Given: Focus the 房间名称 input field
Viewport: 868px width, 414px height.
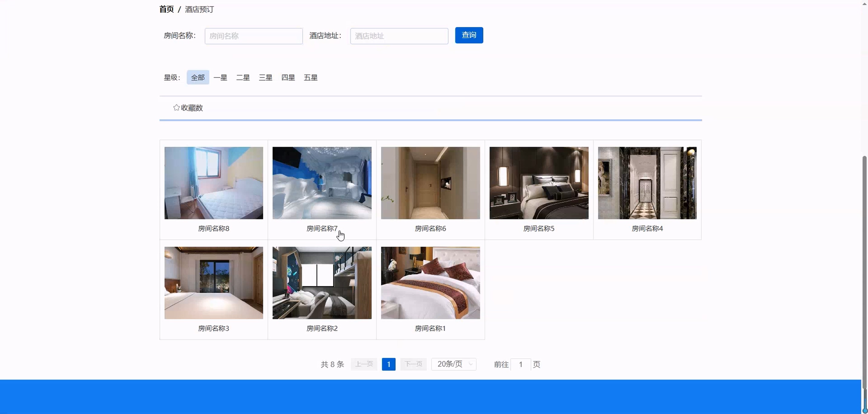Looking at the screenshot, I should (x=253, y=36).
